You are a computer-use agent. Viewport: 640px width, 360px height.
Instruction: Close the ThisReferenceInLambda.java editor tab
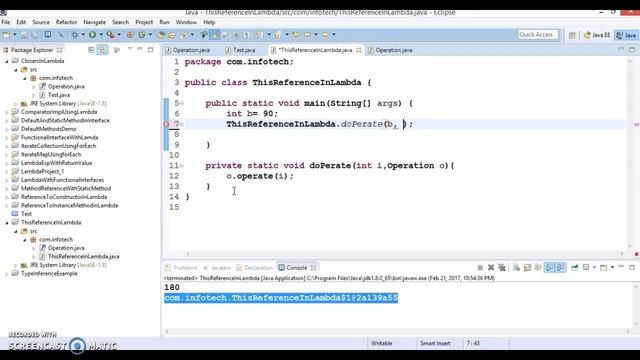coord(359,50)
